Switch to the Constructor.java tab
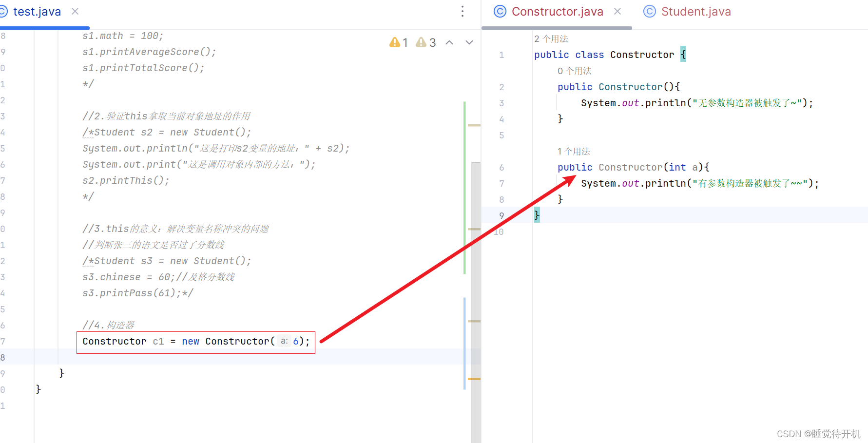The height and width of the screenshot is (443, 868). [x=557, y=12]
